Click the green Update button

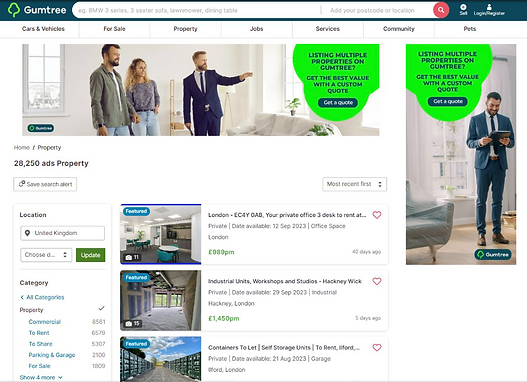point(90,255)
